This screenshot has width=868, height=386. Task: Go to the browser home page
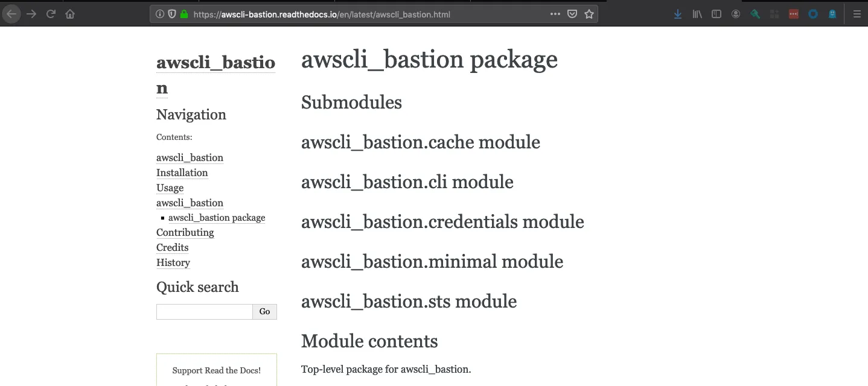pyautogui.click(x=70, y=14)
